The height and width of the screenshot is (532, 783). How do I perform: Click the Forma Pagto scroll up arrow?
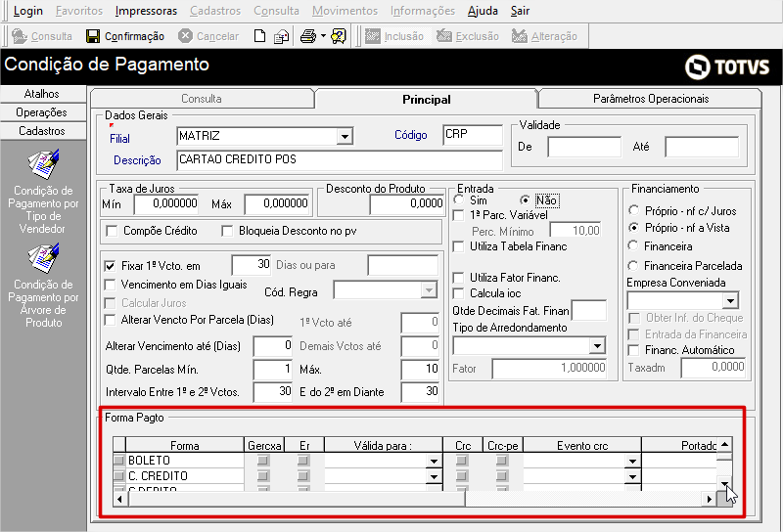[724, 444]
